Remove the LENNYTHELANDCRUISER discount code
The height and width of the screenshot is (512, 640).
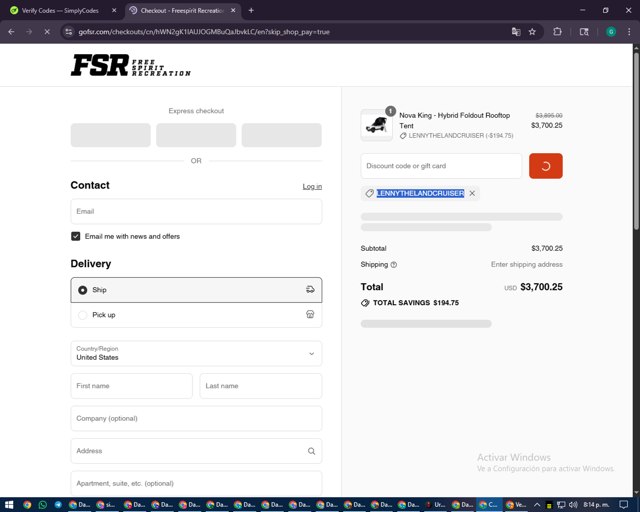472,194
